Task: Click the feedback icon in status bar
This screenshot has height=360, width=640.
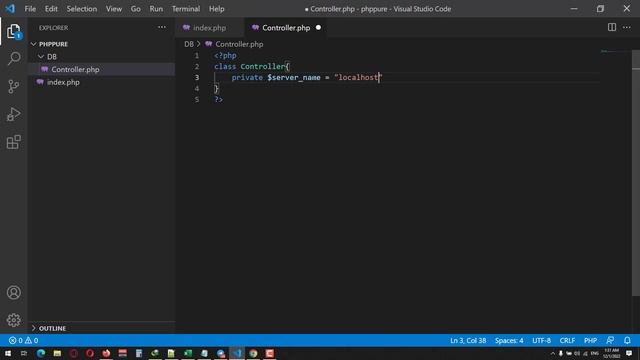Action: click(610, 340)
